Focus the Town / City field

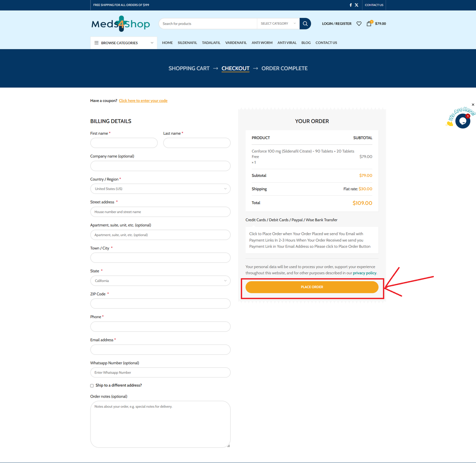[x=160, y=258]
